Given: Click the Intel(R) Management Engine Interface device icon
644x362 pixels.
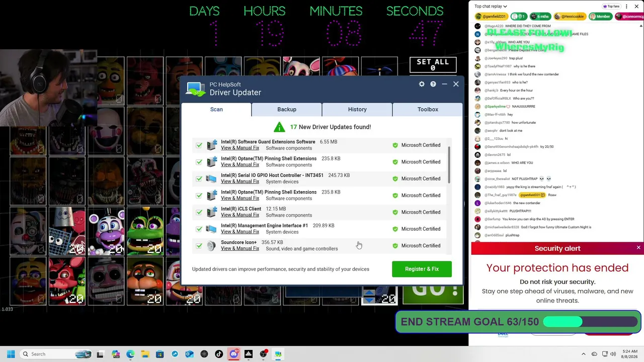Looking at the screenshot, I should [x=211, y=229].
